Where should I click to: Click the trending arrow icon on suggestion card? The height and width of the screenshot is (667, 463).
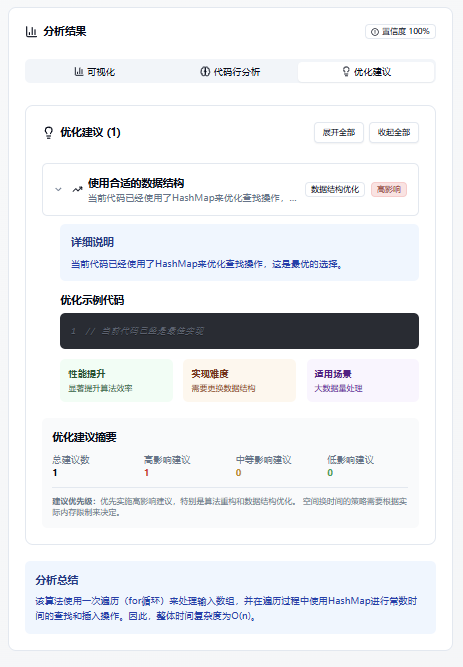(77, 189)
